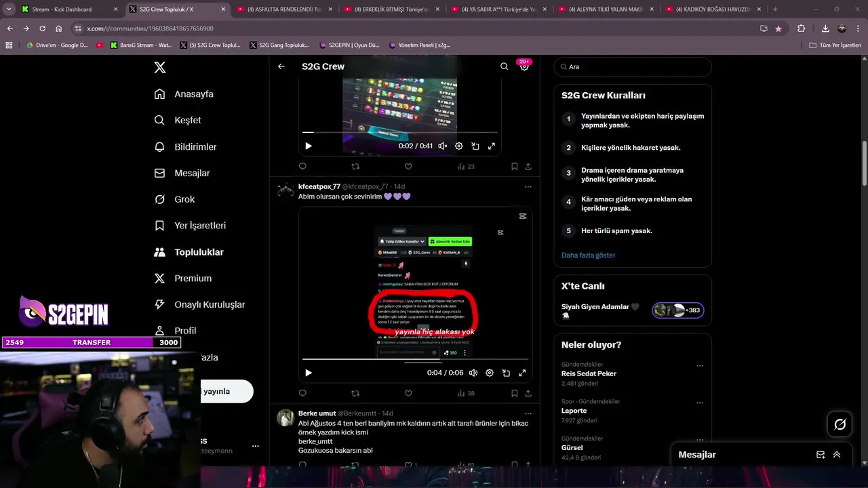Open the floating Grok button
868x488 pixels.
[840, 424]
